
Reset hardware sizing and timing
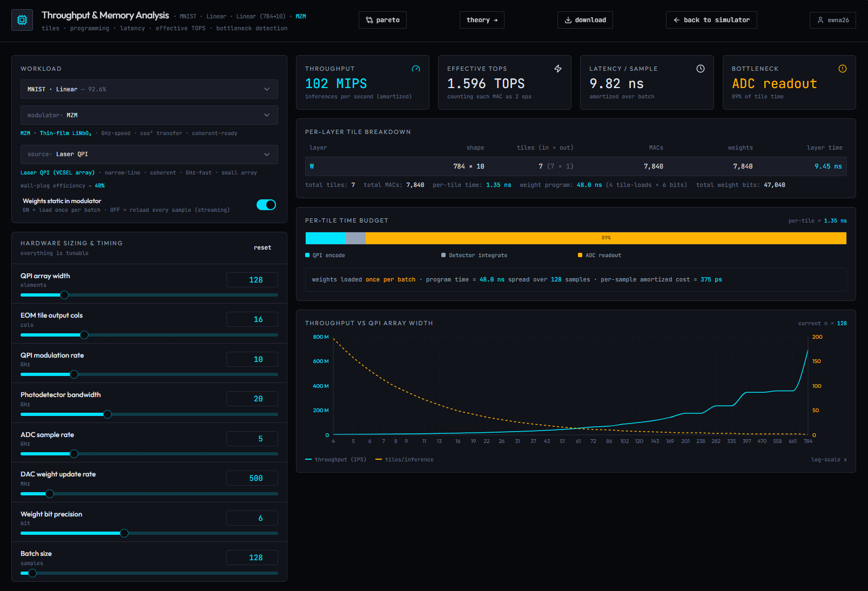point(263,247)
